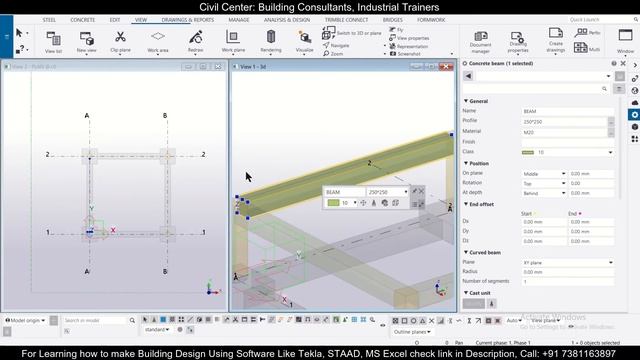Take a Screenshot from the ribbon

[405, 53]
